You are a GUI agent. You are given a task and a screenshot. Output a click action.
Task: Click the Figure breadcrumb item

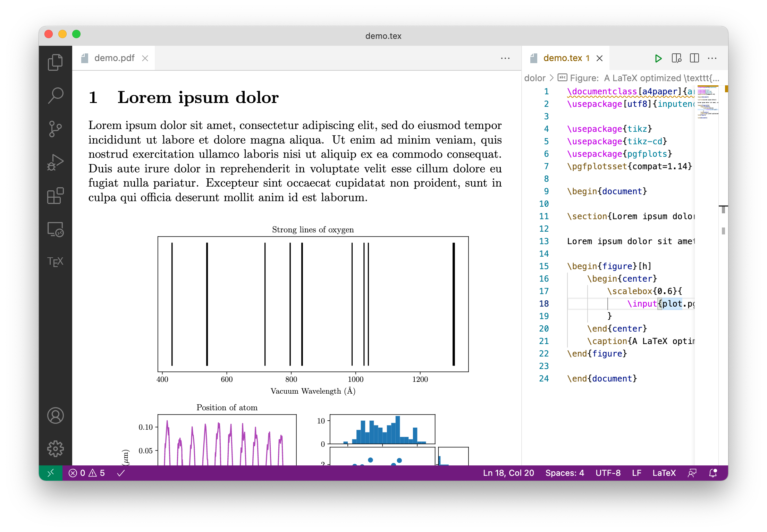coord(638,78)
